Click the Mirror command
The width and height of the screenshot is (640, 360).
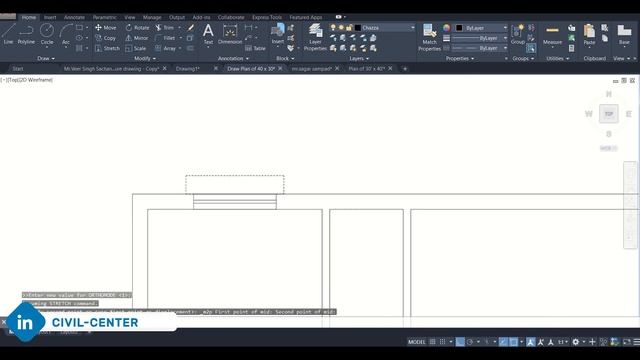137,38
